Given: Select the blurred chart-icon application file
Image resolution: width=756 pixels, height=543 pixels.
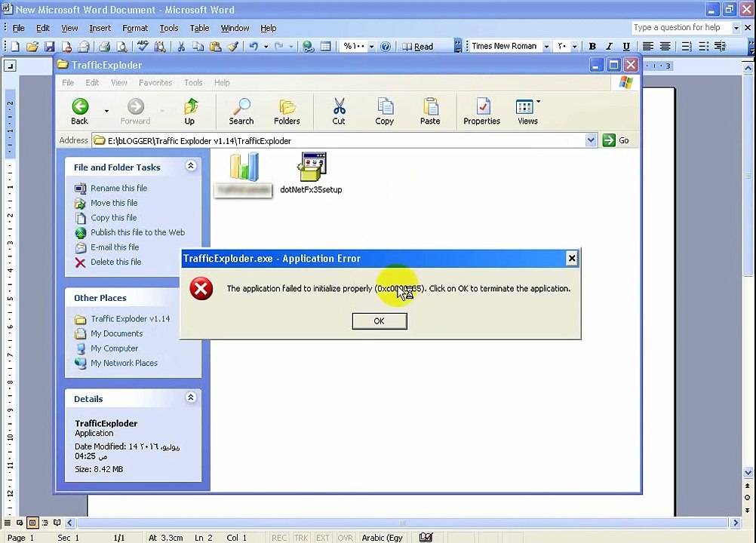Looking at the screenshot, I should [x=244, y=173].
